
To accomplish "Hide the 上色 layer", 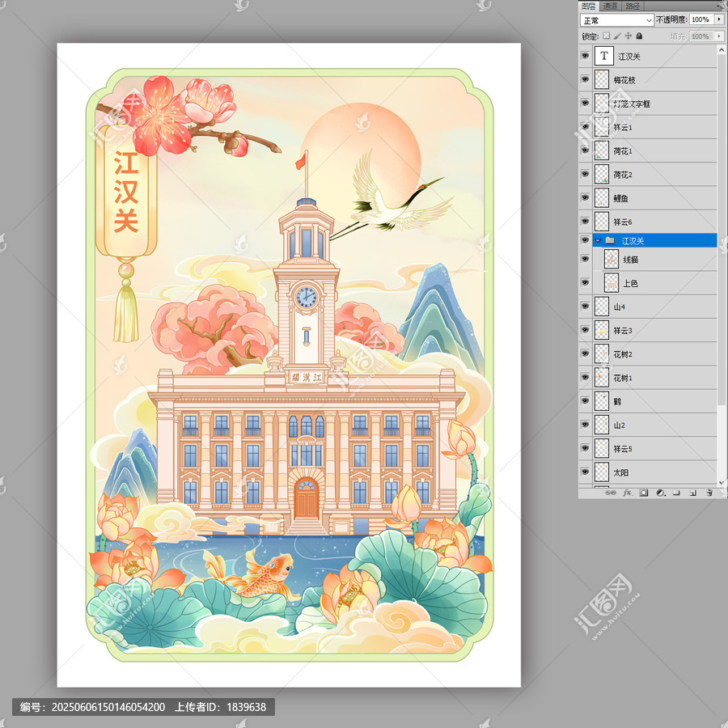I will tap(585, 283).
